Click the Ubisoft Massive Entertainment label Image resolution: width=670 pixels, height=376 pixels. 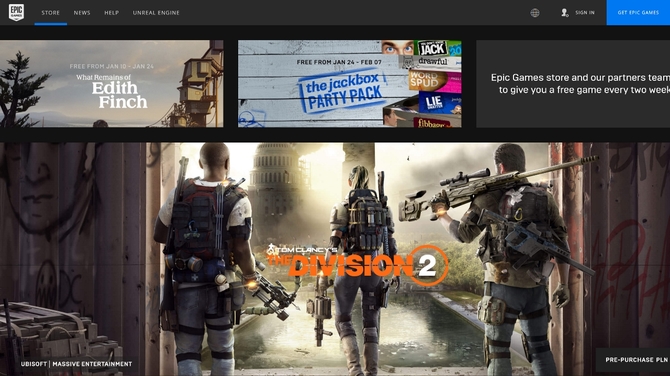point(76,364)
